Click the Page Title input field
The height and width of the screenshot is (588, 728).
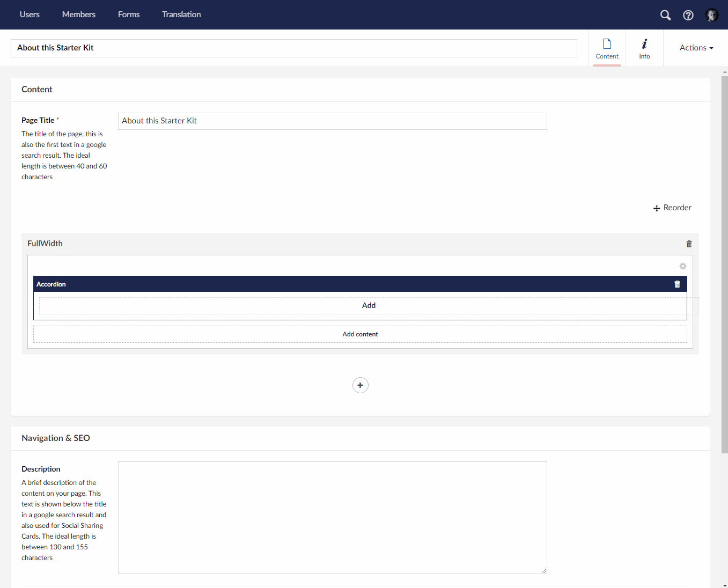tap(333, 121)
